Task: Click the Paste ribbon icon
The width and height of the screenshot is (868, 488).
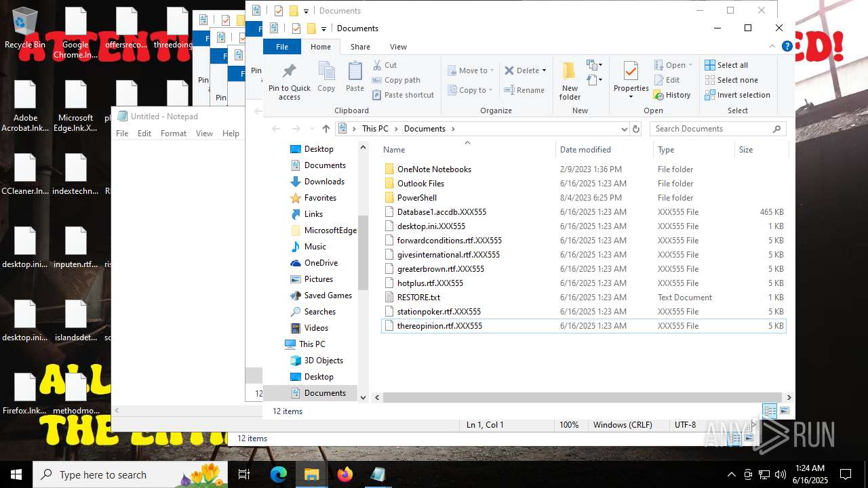Action: pos(355,71)
